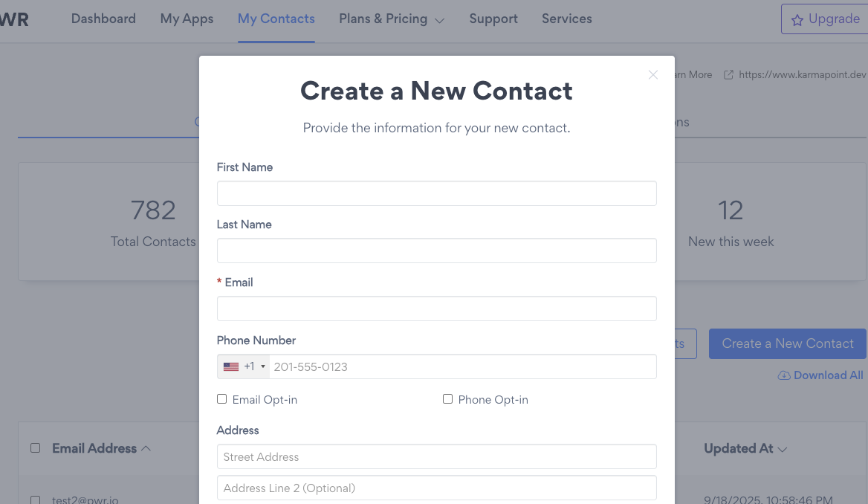Close the Create a New Contact dialog
868x504 pixels.
pyautogui.click(x=653, y=74)
